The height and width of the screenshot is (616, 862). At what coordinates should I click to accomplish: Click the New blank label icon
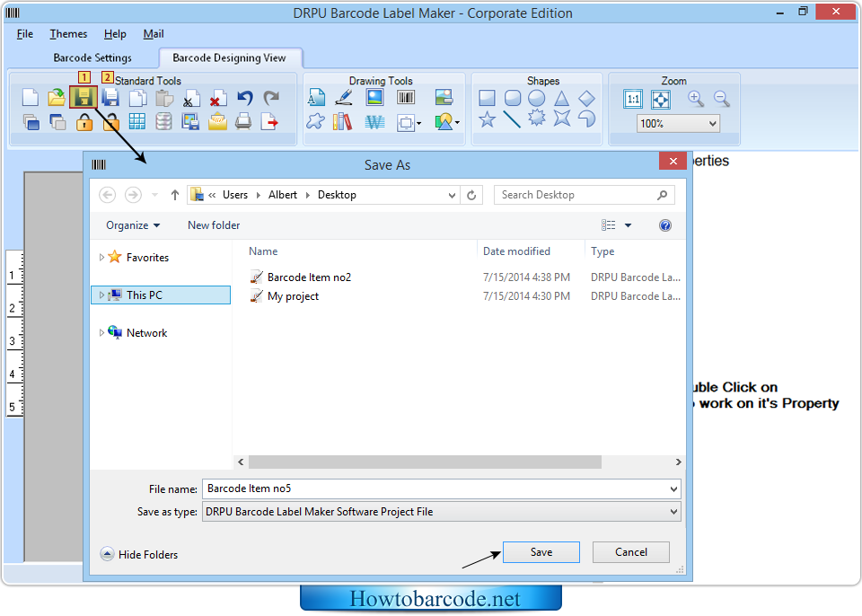pyautogui.click(x=31, y=98)
